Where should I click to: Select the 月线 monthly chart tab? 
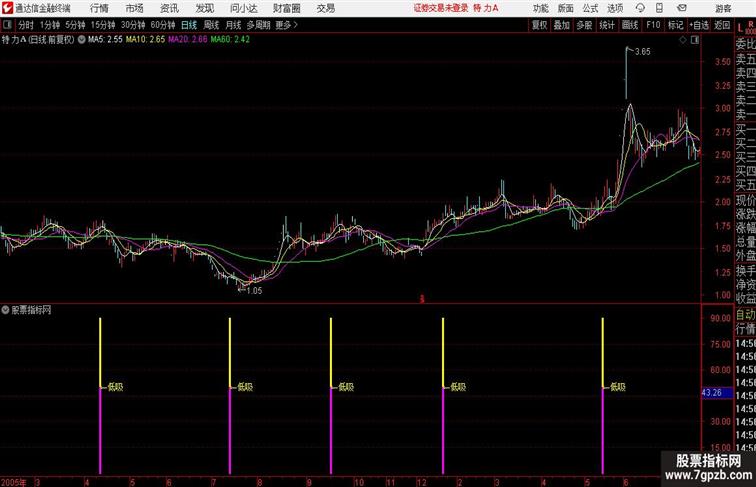pyautogui.click(x=233, y=25)
